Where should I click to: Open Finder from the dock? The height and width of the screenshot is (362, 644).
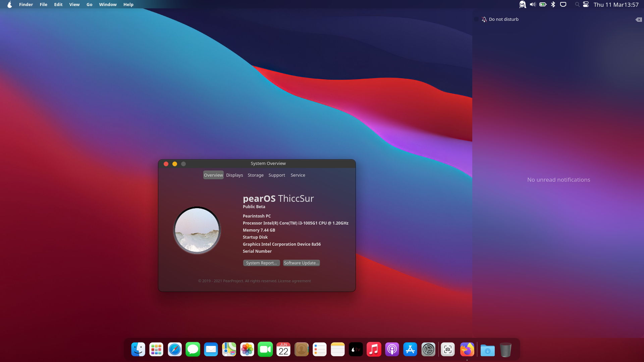(x=138, y=350)
